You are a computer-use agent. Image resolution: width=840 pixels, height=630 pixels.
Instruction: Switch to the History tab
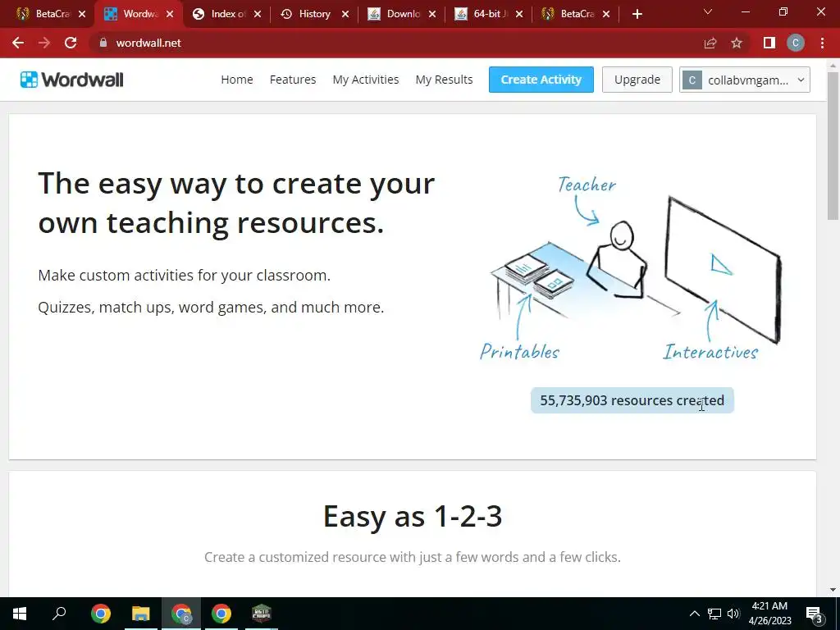click(314, 14)
